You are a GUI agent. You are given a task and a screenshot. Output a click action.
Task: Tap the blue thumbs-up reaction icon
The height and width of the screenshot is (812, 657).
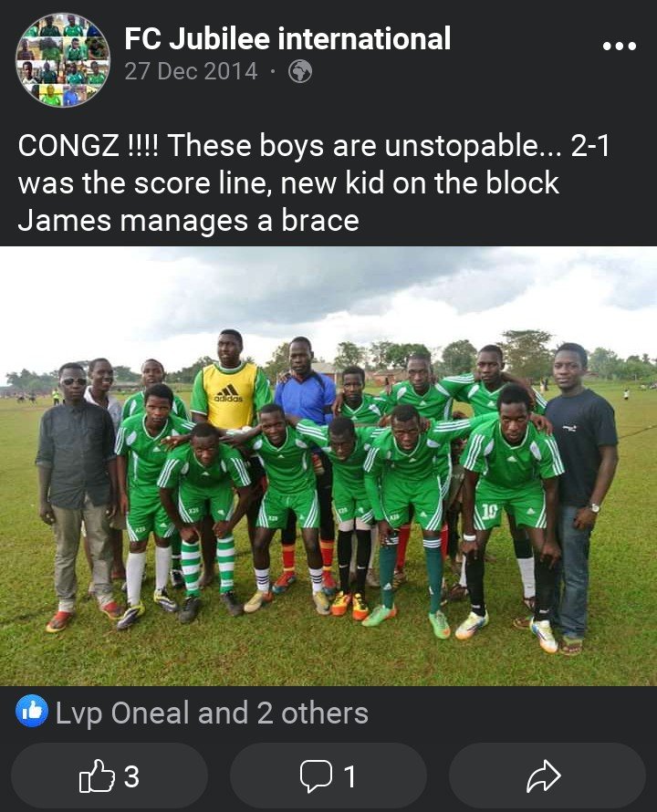click(32, 711)
